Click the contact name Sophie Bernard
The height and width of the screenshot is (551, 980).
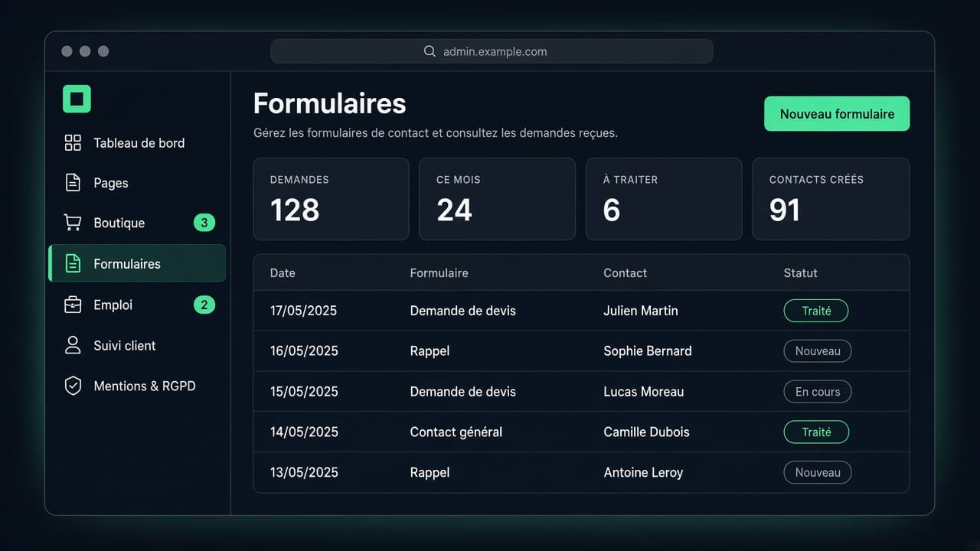647,351
